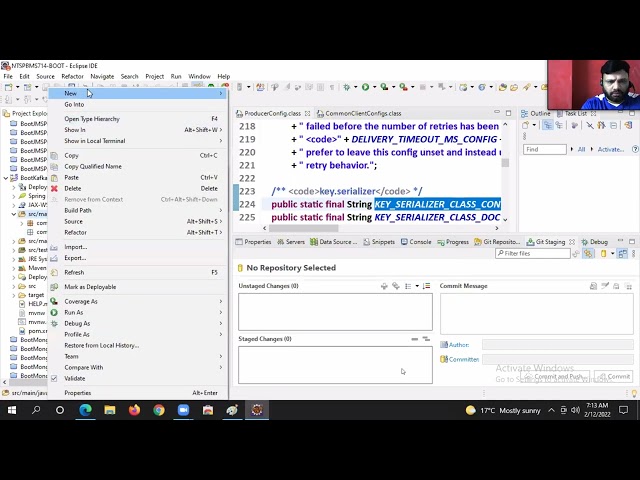640x480 pixels.
Task: Open Zoom from taskbar
Action: point(183,410)
